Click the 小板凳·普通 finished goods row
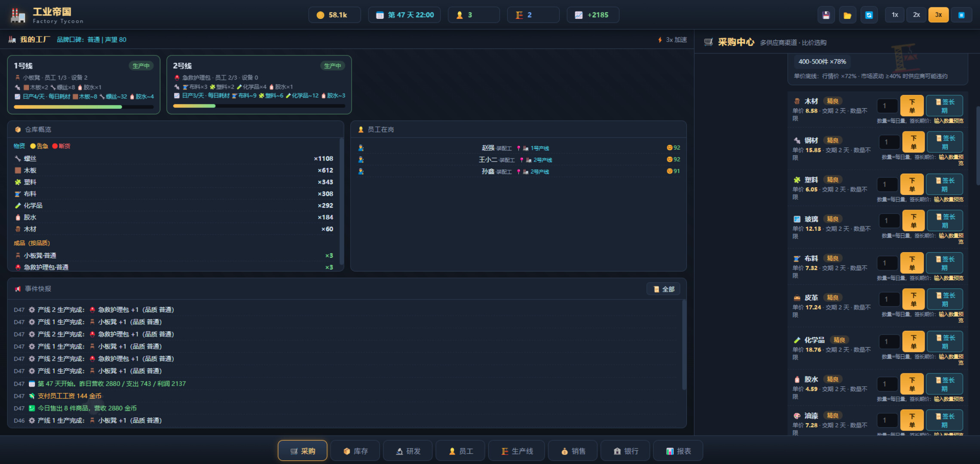The height and width of the screenshot is (464, 980). pos(174,255)
